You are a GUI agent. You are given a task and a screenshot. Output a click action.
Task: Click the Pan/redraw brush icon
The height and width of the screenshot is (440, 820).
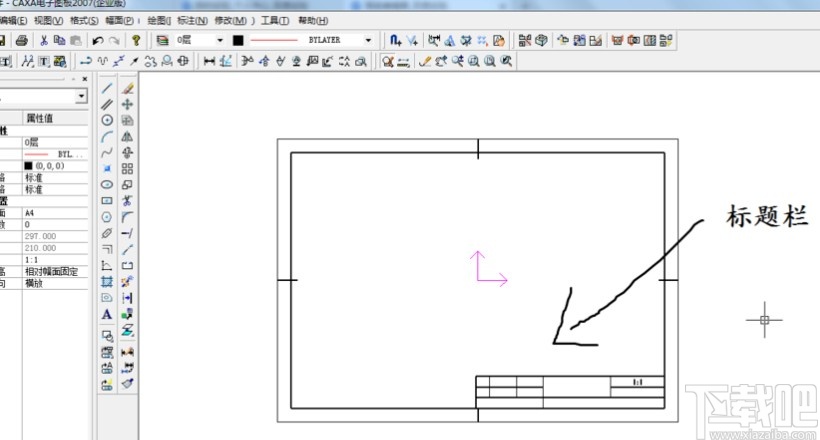click(425, 61)
